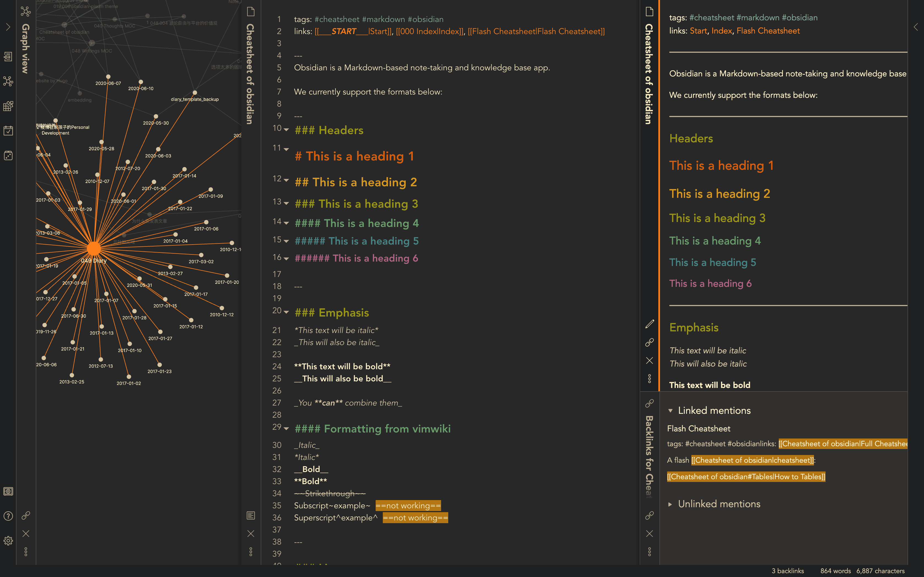Click the Index link in preview pane

pyautogui.click(x=722, y=30)
